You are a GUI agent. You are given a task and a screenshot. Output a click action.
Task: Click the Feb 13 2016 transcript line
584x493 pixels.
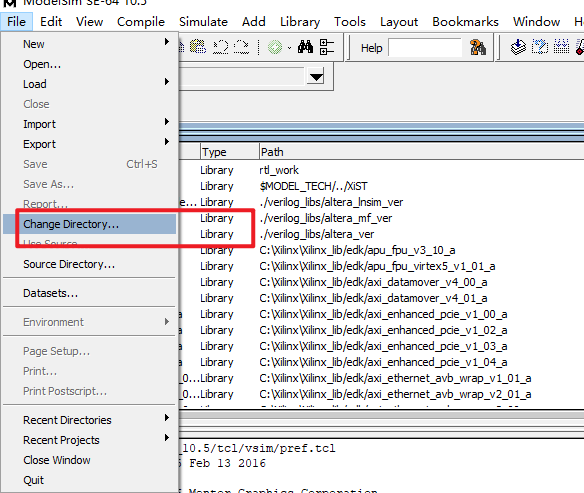tap(222, 464)
